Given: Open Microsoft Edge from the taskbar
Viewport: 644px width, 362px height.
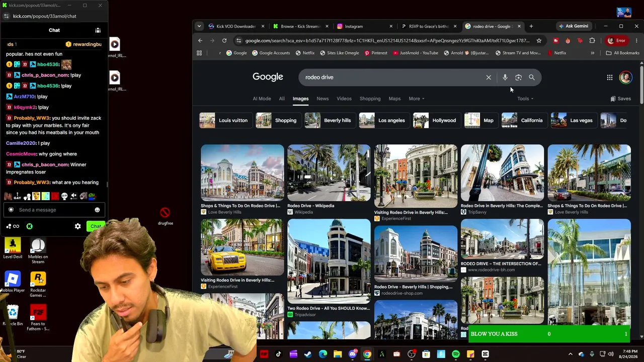Looking at the screenshot, I should click(x=323, y=354).
